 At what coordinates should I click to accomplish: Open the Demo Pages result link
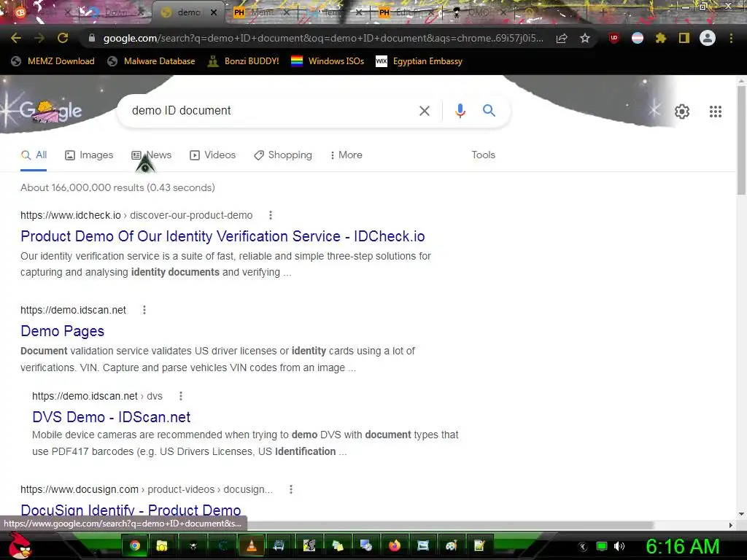pyautogui.click(x=63, y=331)
